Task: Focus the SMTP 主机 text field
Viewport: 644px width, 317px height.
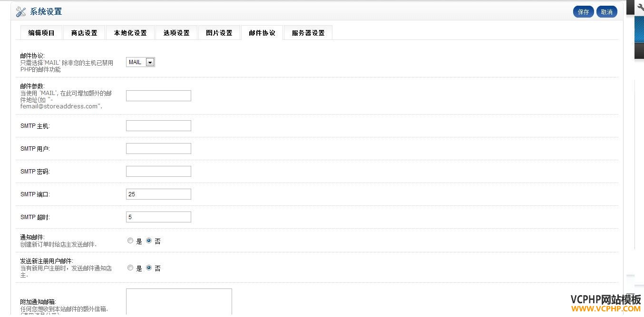Action: pos(158,126)
